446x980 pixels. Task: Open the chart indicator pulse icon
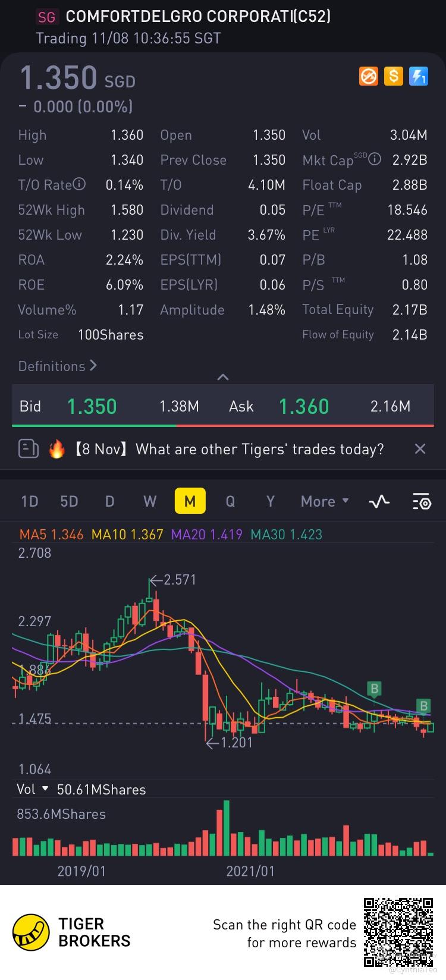point(379,502)
